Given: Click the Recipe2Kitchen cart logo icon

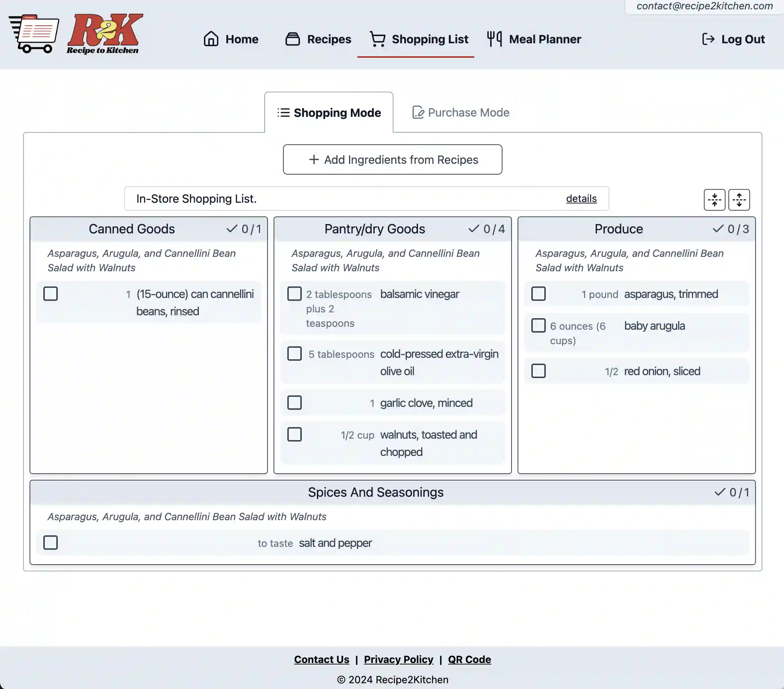Looking at the screenshot, I should click(x=33, y=33).
